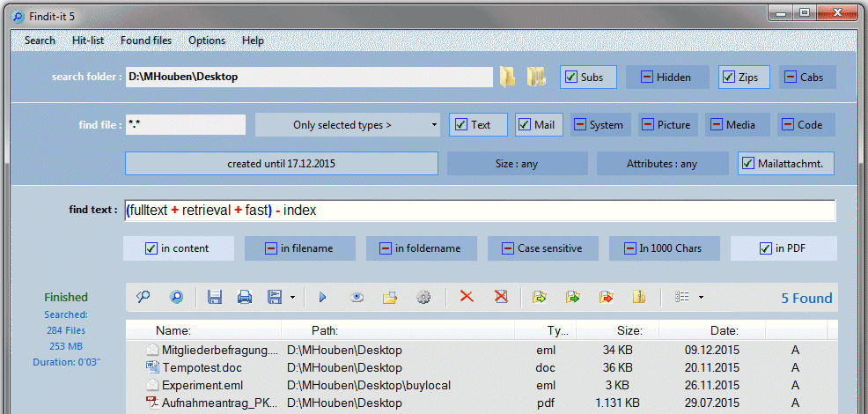Click the folder with red arrow icon
Viewport: 868px width, 414px height.
click(x=607, y=297)
